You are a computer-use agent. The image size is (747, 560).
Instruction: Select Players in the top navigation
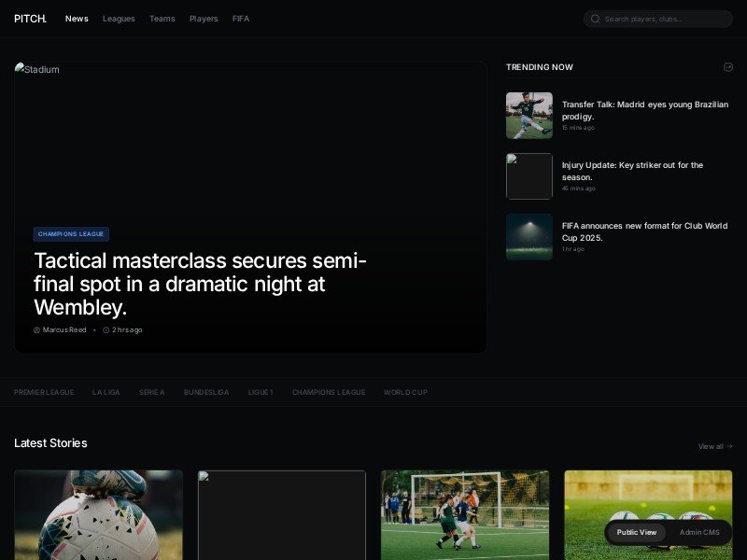point(204,19)
